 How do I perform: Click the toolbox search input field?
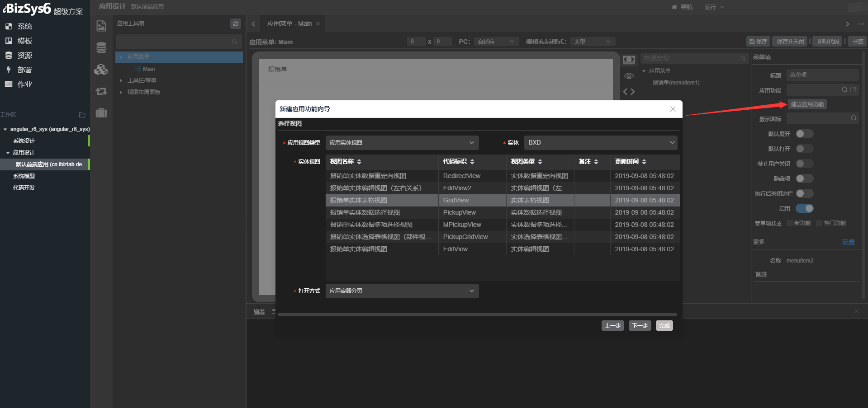pyautogui.click(x=179, y=42)
